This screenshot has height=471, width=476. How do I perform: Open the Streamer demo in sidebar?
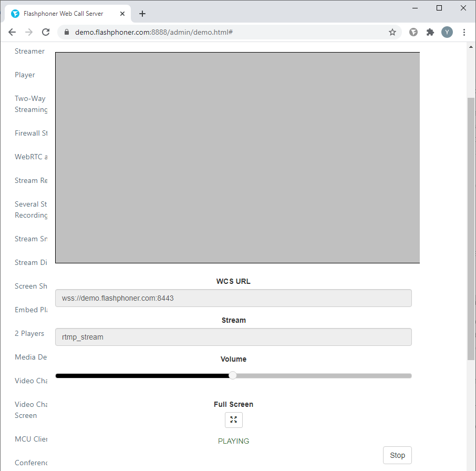point(29,51)
